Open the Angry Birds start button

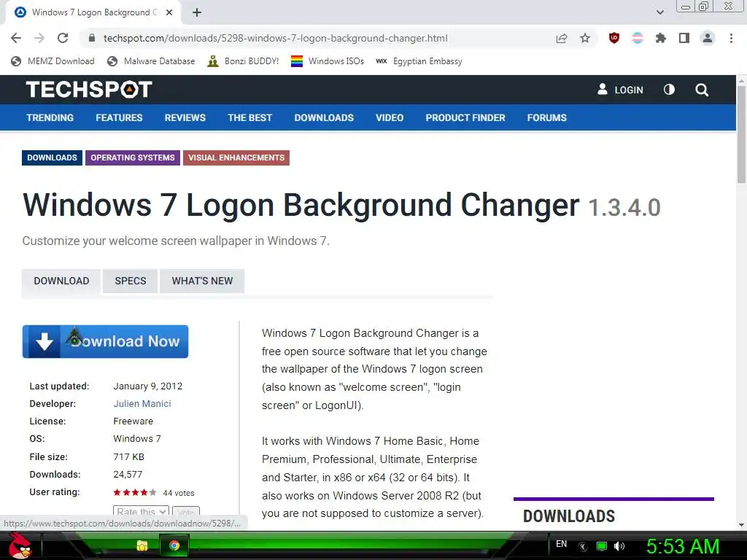20,545
